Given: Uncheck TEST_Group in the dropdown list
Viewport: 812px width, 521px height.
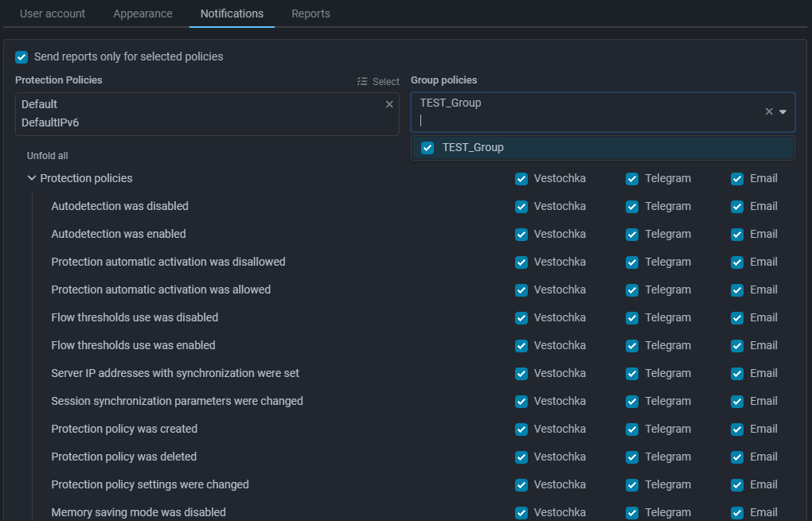Looking at the screenshot, I should point(427,147).
